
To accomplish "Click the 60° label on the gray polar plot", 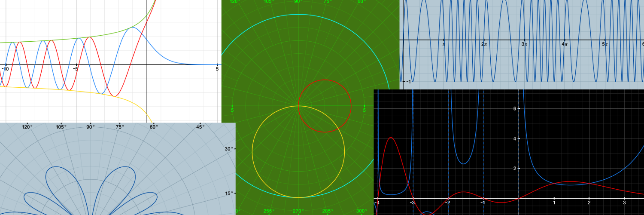I will point(154,127).
